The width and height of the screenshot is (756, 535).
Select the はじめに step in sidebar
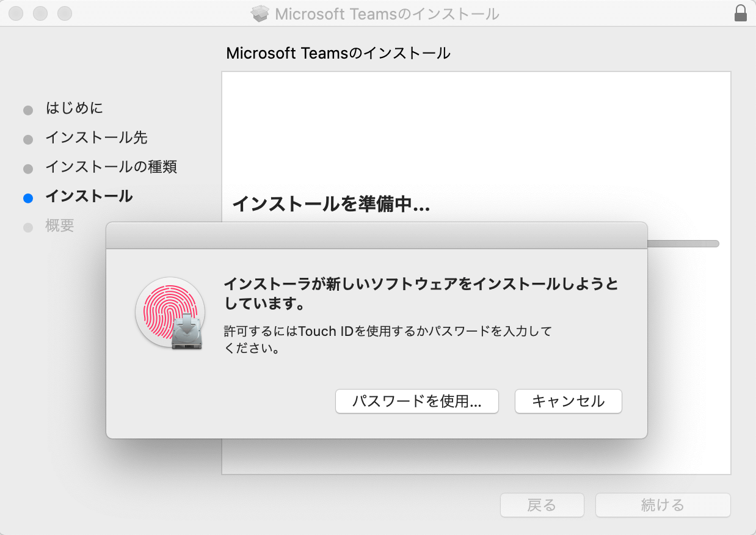pos(75,109)
